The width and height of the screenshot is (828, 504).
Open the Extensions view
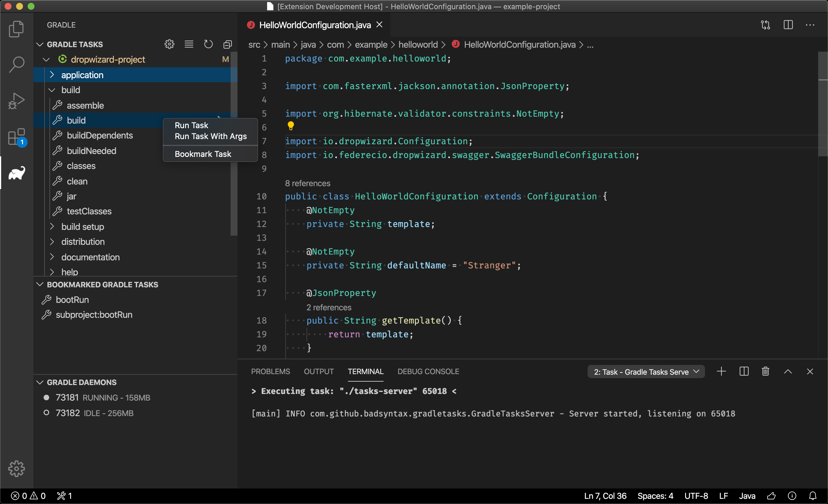pos(16,137)
